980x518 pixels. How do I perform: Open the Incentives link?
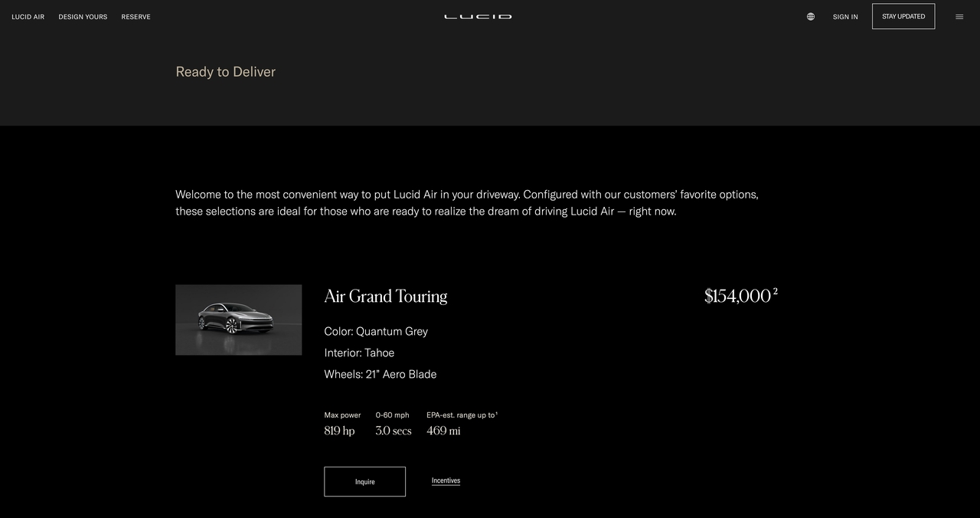(x=446, y=480)
